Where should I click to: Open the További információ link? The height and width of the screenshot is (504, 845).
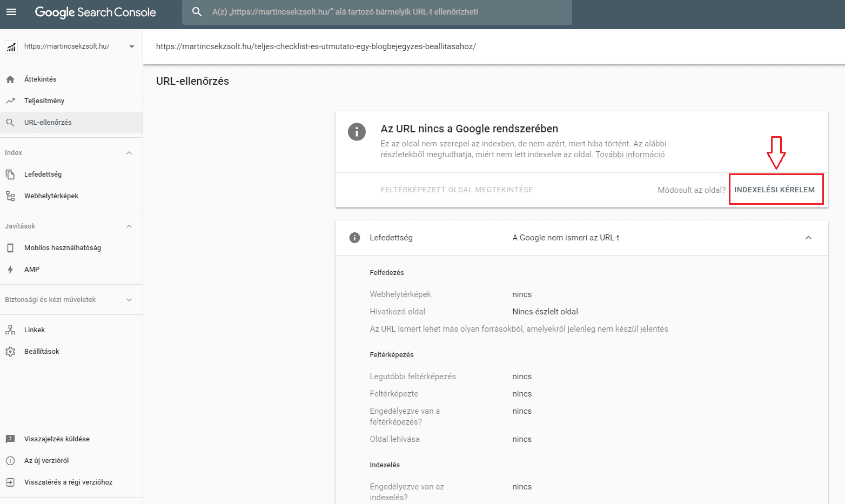630,154
